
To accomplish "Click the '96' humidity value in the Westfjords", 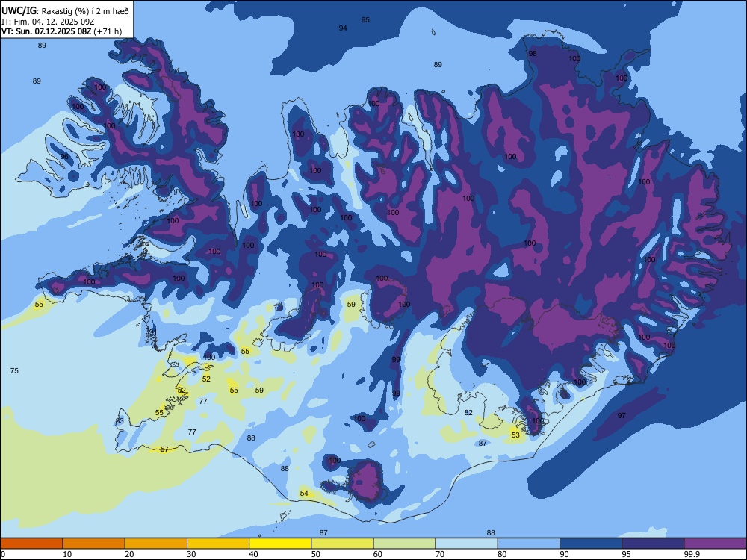I will point(64,156).
